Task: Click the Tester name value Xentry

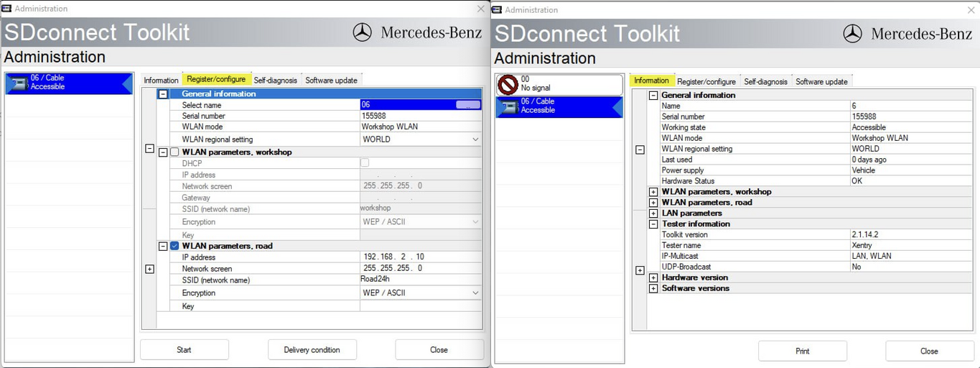Action: click(x=911, y=246)
